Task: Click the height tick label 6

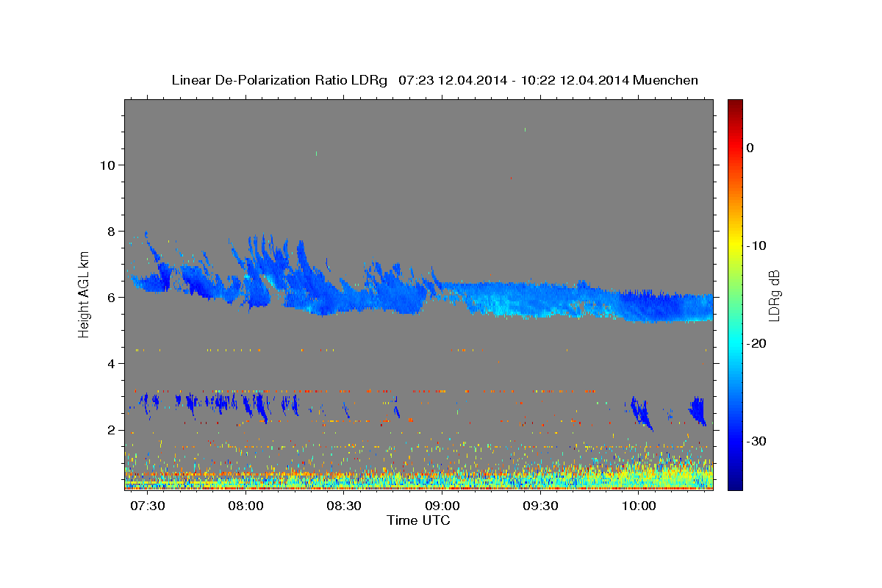Action: pyautogui.click(x=111, y=297)
